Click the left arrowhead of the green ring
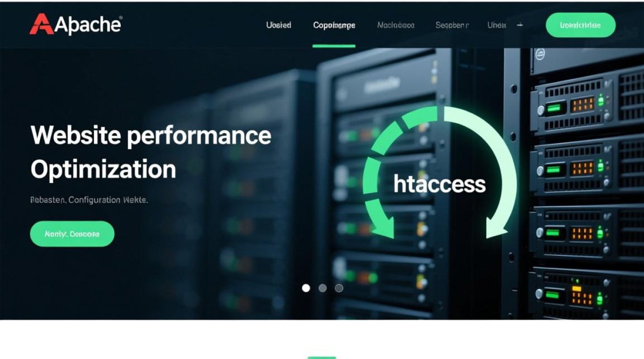644x359 pixels. pyautogui.click(x=383, y=227)
